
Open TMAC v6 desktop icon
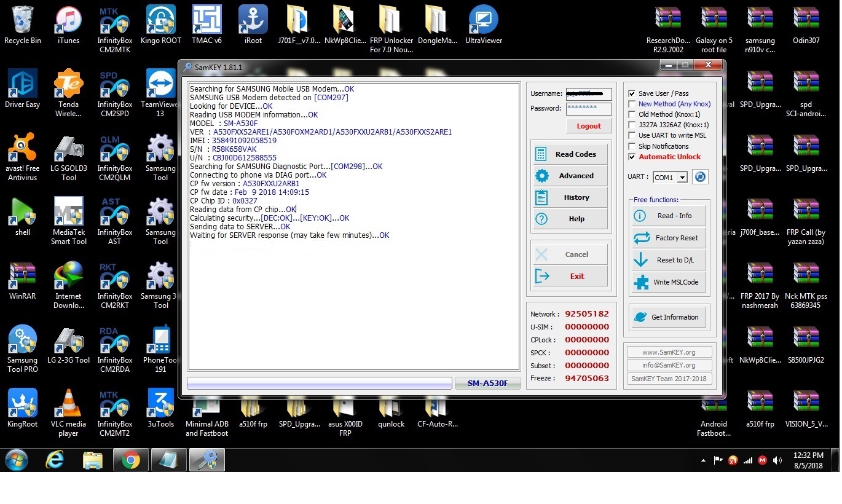[207, 26]
